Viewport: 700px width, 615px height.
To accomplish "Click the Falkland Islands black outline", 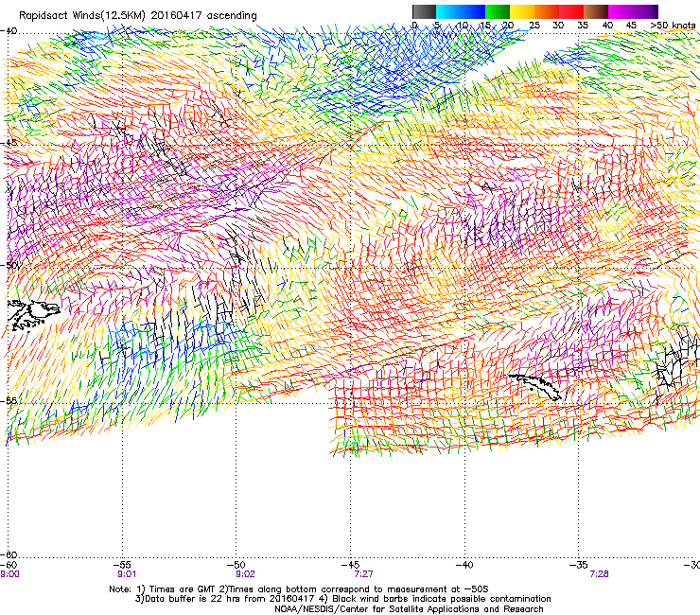I will 33,315.
